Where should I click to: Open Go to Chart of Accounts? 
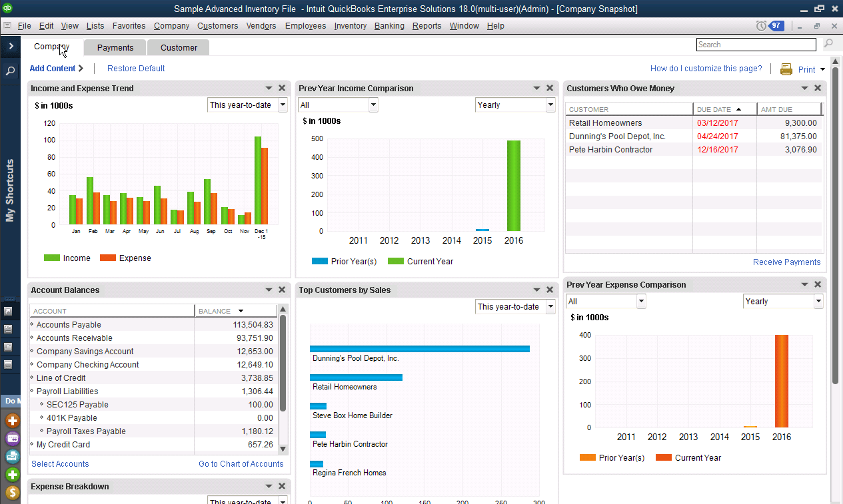(x=241, y=463)
